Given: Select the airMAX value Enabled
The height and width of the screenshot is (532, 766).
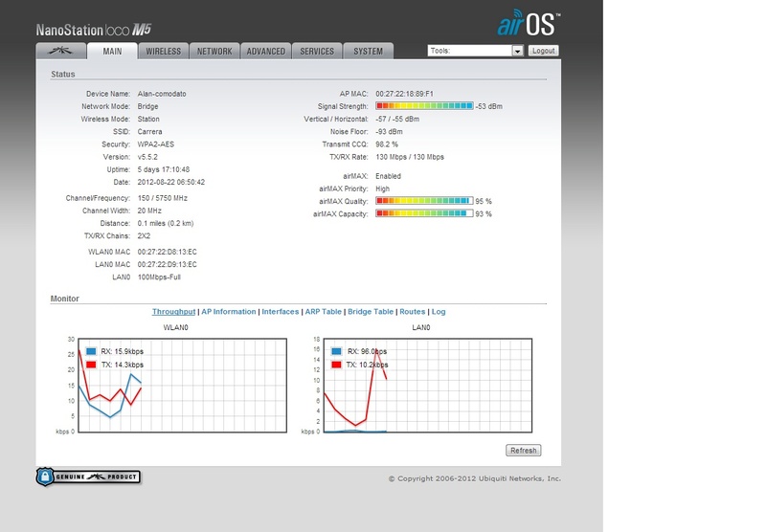Looking at the screenshot, I should coord(388,176).
